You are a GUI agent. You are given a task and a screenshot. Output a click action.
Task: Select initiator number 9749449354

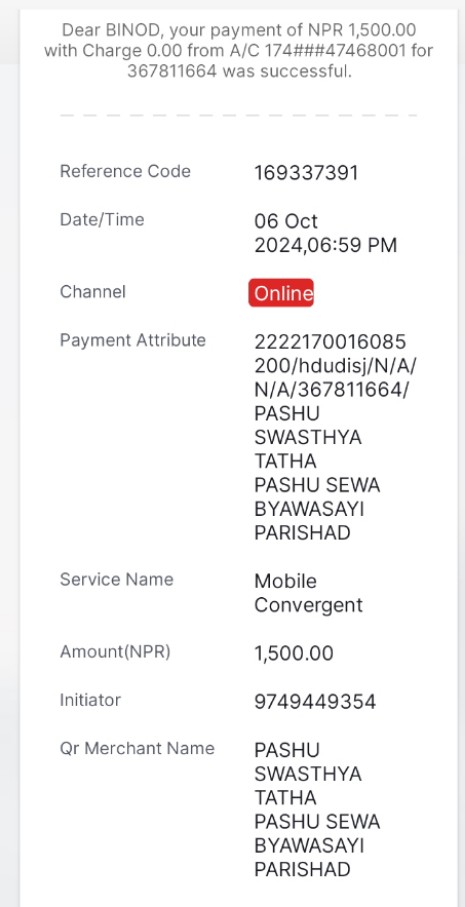point(315,702)
